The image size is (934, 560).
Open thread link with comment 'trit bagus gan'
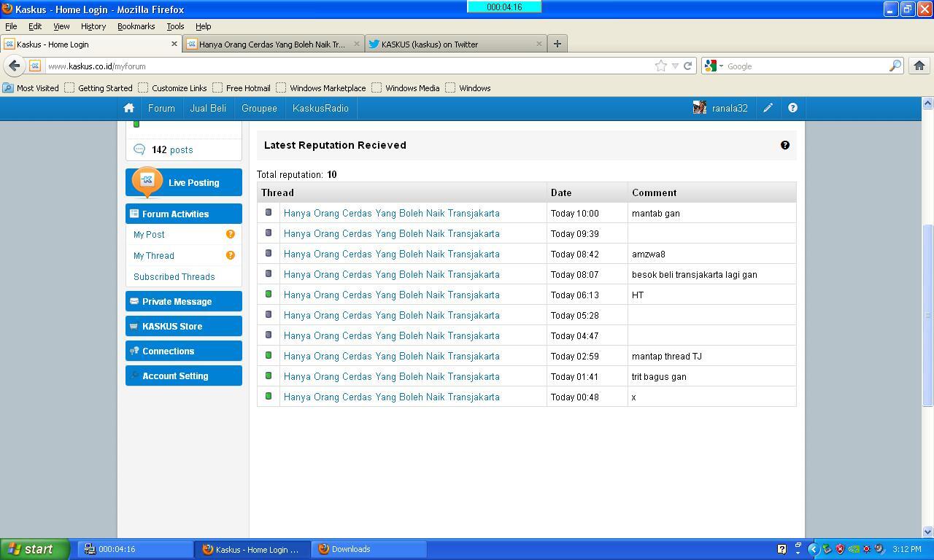coord(392,377)
